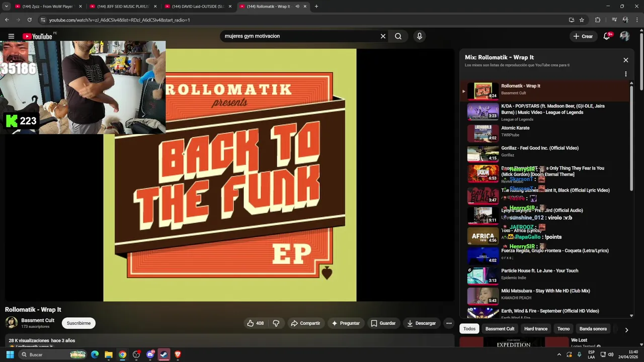Select the Banda sonora filter chip
The image size is (644, 362).
point(593,329)
